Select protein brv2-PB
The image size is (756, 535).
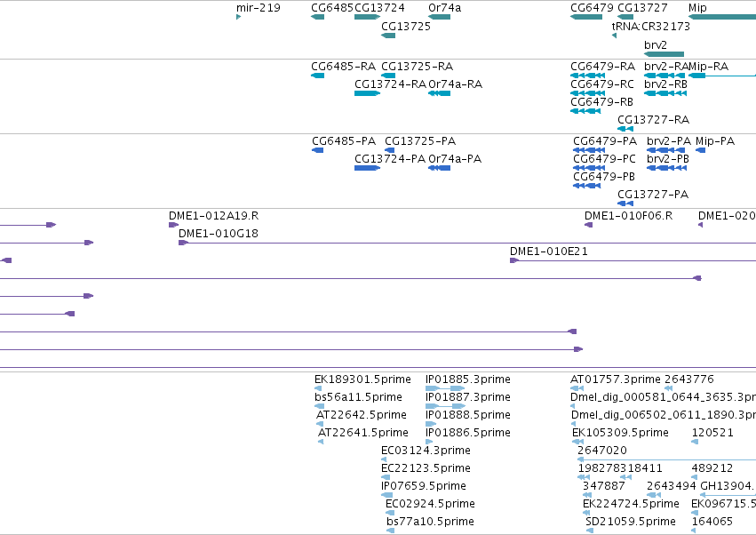668,159
